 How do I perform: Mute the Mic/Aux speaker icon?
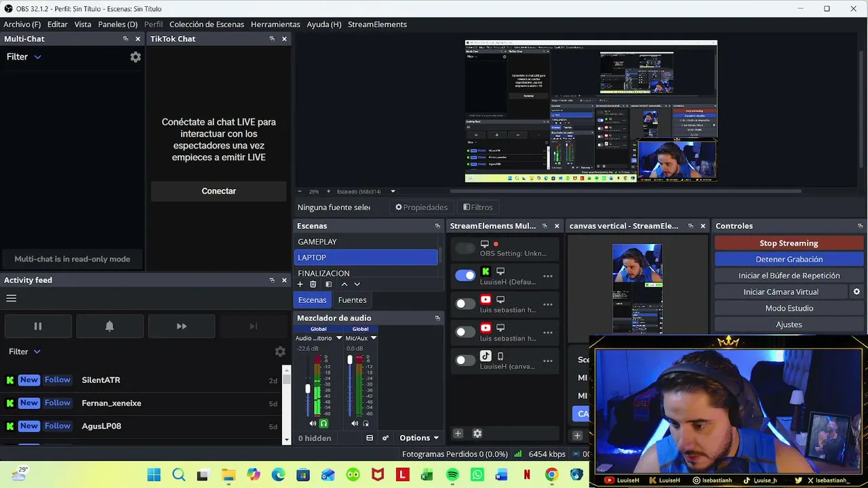tap(355, 424)
